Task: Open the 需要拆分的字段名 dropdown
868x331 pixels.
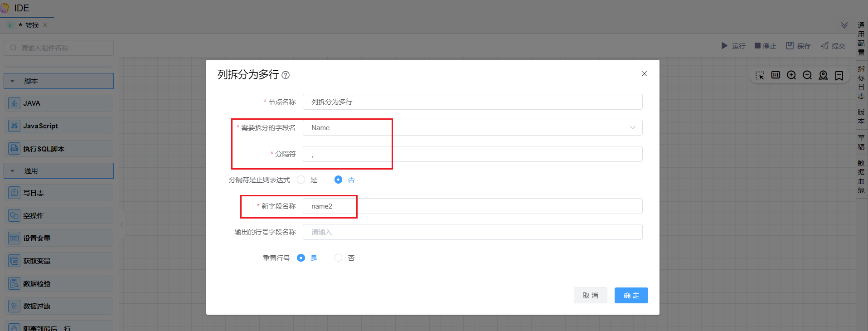Action: [472, 127]
